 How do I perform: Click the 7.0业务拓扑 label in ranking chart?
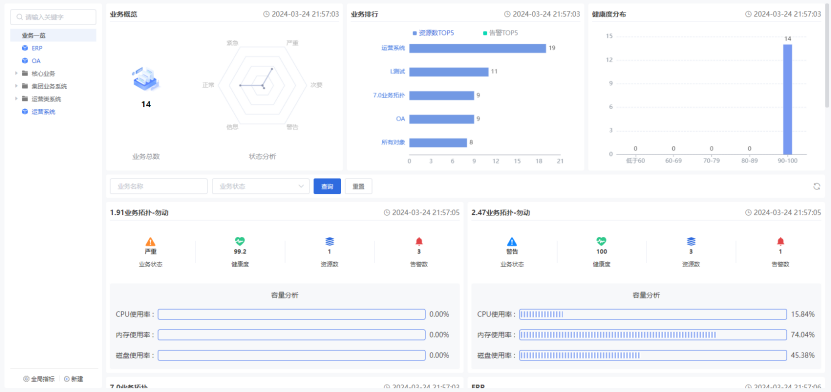coord(389,95)
